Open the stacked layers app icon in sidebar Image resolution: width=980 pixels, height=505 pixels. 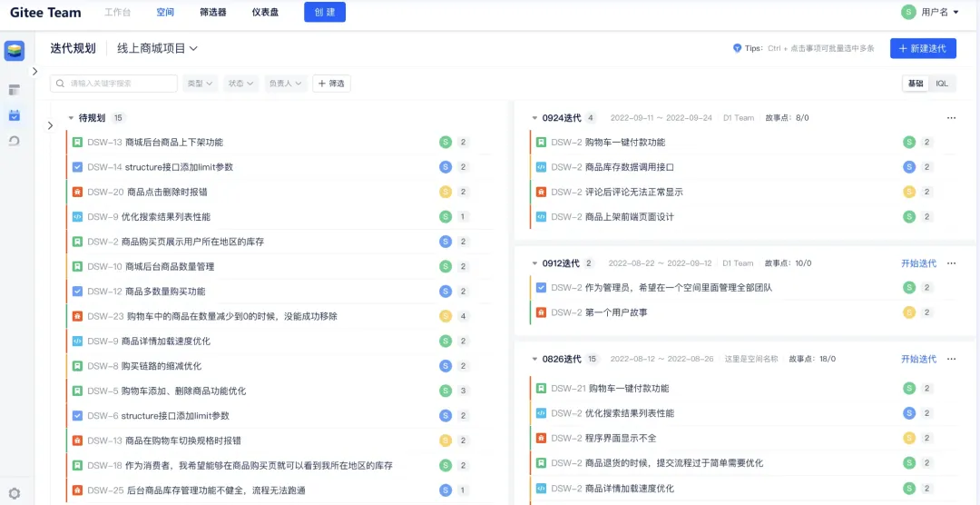pos(15,51)
